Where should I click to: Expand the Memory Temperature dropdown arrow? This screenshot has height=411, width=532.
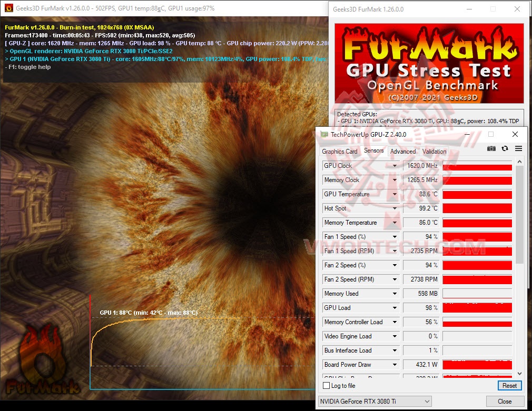click(395, 223)
